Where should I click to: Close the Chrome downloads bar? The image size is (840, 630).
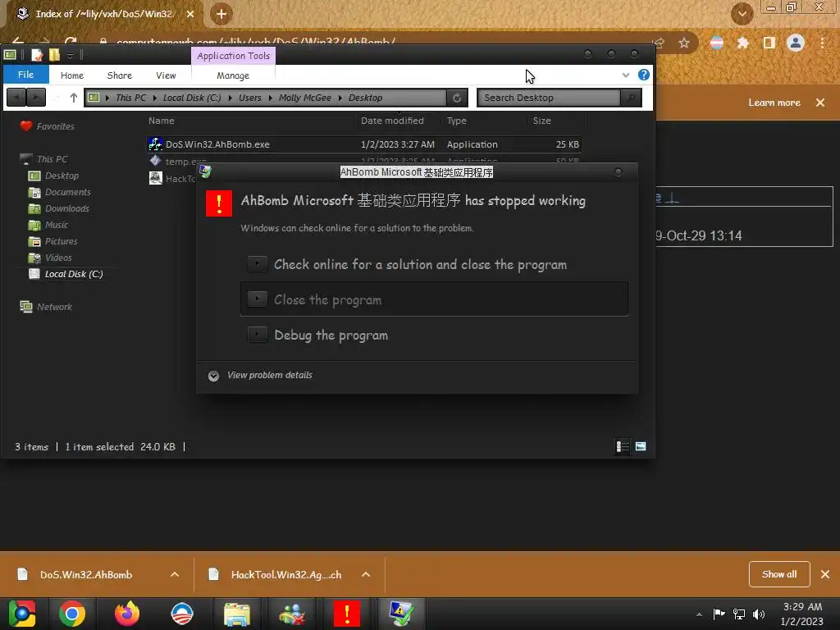pyautogui.click(x=825, y=574)
